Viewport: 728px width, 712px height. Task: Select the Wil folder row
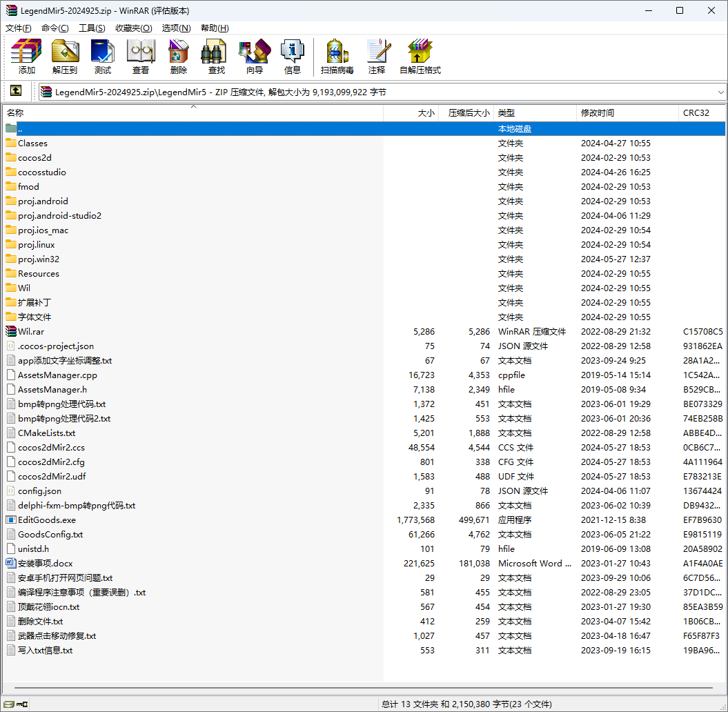pos(364,288)
